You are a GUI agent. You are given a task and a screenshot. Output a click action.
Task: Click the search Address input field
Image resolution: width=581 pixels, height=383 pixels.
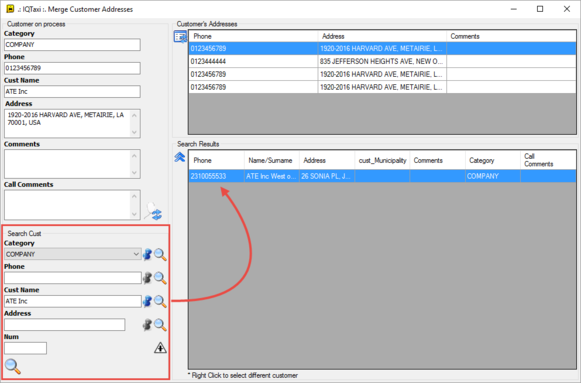pyautogui.click(x=64, y=325)
